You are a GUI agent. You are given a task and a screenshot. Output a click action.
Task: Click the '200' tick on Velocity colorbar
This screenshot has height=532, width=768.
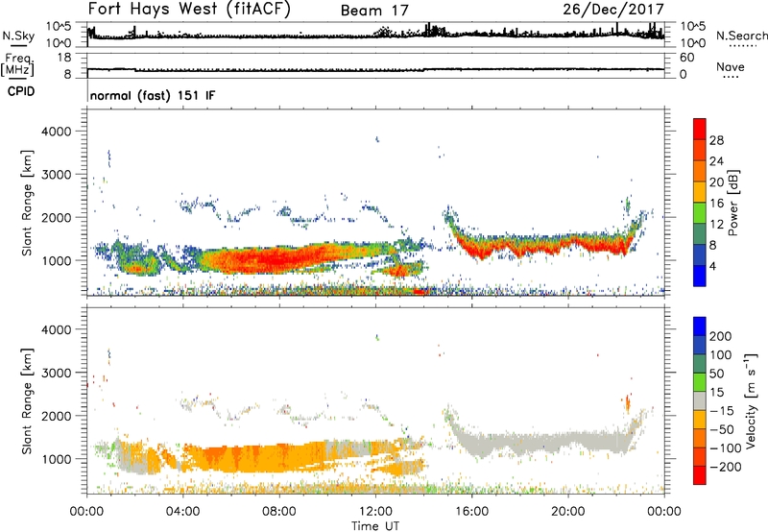pyautogui.click(x=721, y=336)
